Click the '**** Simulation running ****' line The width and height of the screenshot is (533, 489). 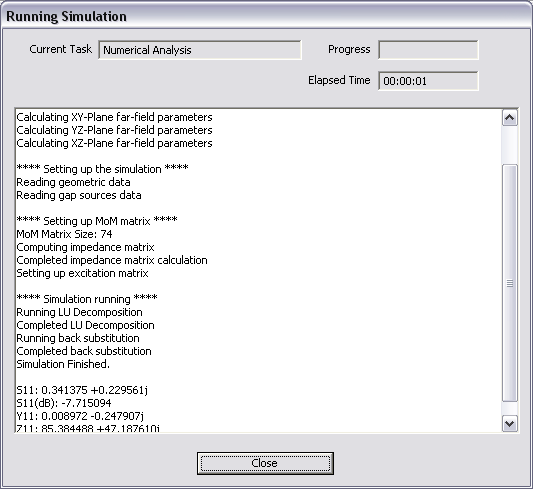coord(87,299)
